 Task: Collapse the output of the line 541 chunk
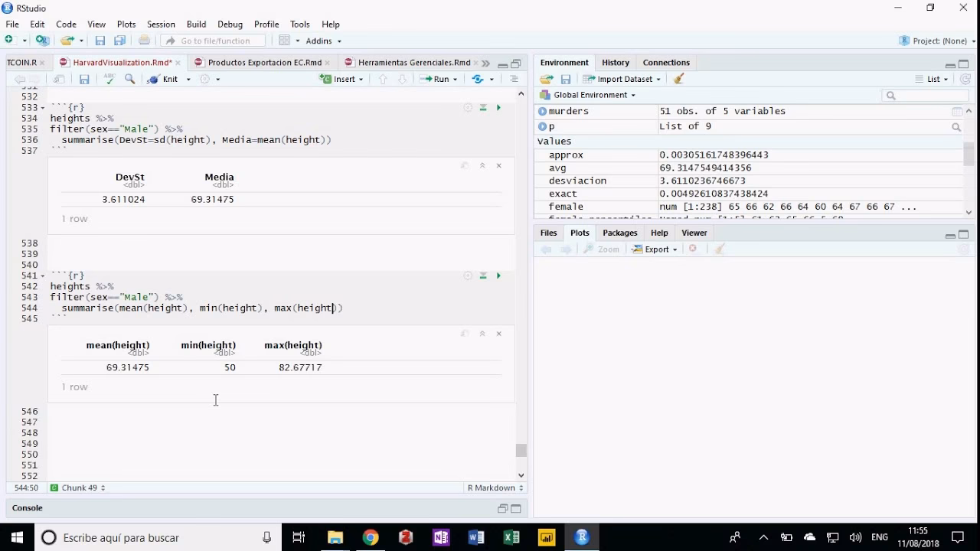click(x=482, y=334)
